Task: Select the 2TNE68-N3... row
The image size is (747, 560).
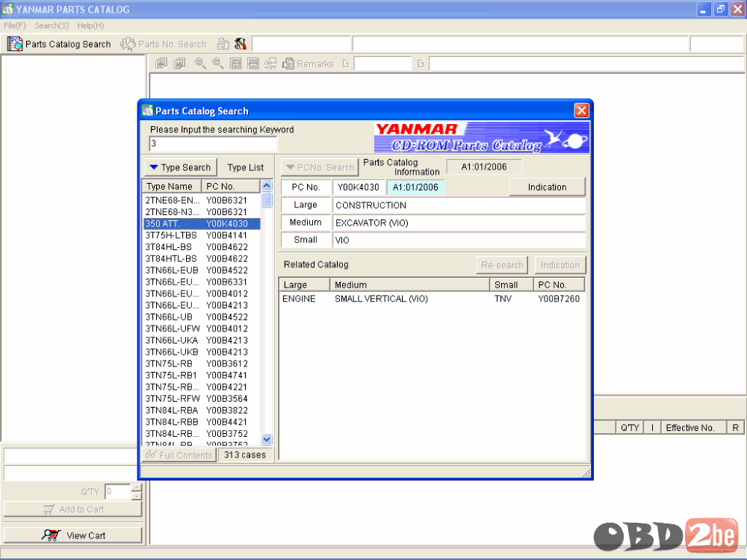Action: [x=202, y=212]
